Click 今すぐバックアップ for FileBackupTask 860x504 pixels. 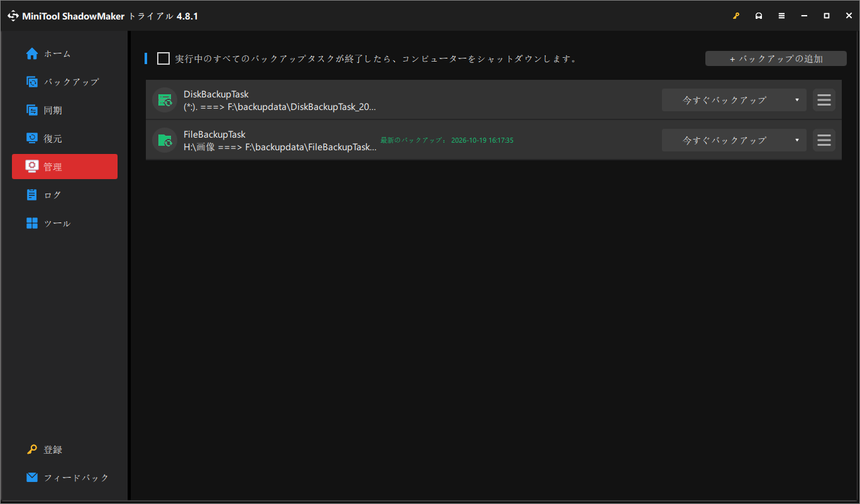tap(724, 140)
